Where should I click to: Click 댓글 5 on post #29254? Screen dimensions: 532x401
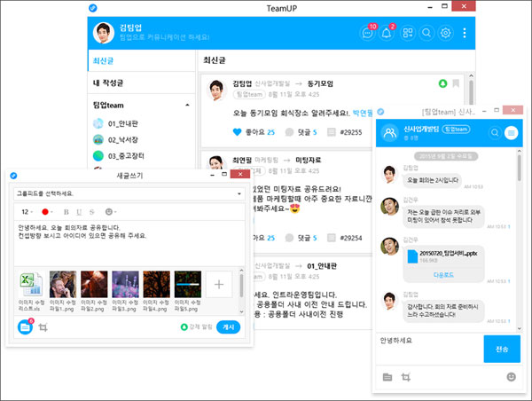point(307,238)
